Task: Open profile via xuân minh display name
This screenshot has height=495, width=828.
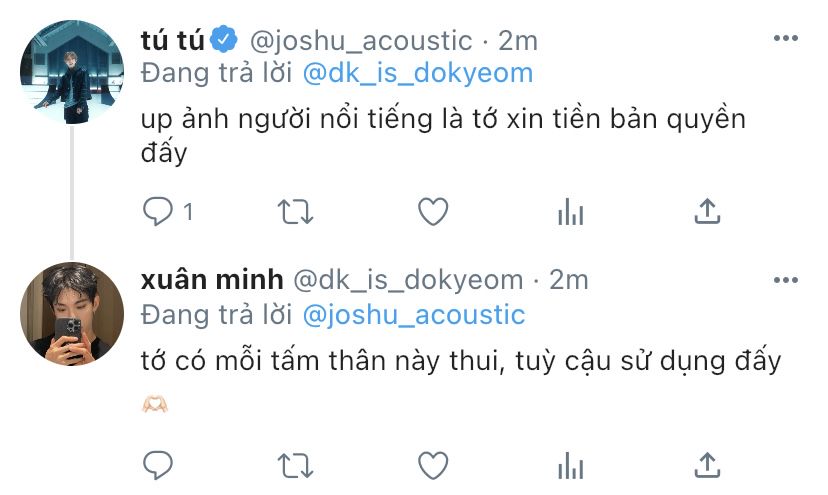Action: point(212,280)
